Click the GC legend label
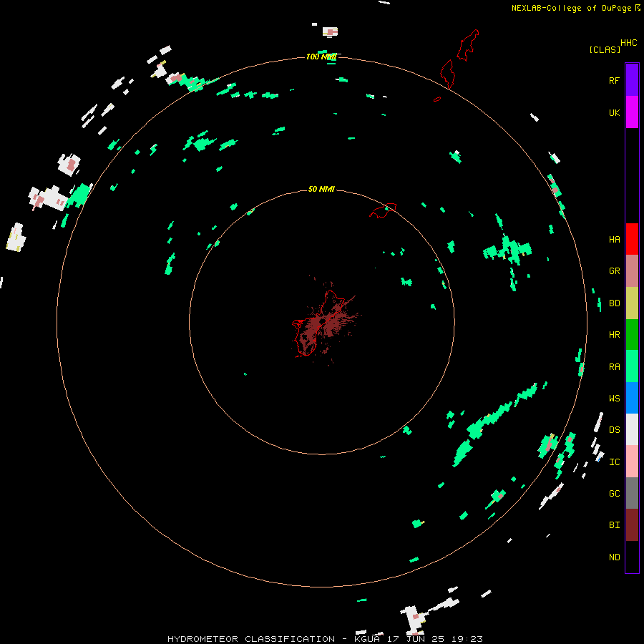 tap(614, 493)
